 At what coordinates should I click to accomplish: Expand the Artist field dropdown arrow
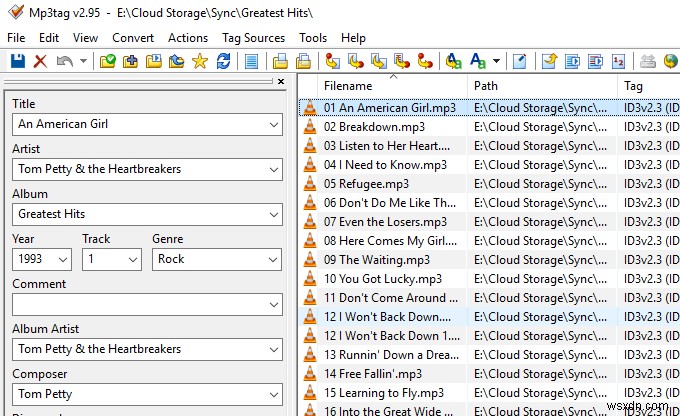point(274,170)
